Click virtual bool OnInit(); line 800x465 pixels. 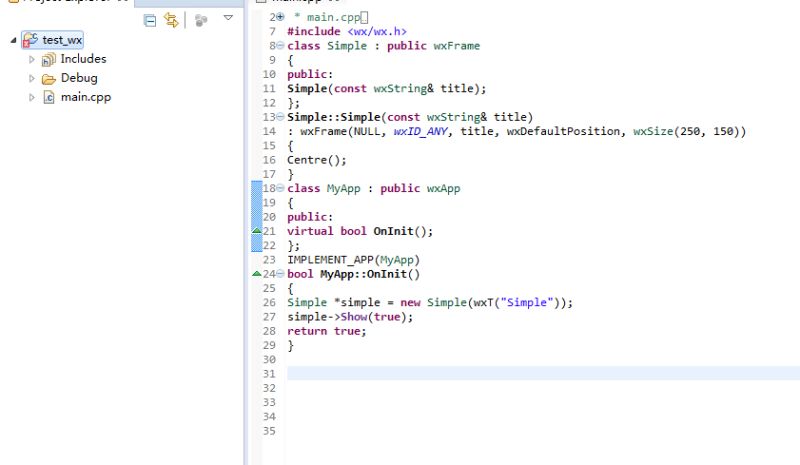pyautogui.click(x=360, y=231)
